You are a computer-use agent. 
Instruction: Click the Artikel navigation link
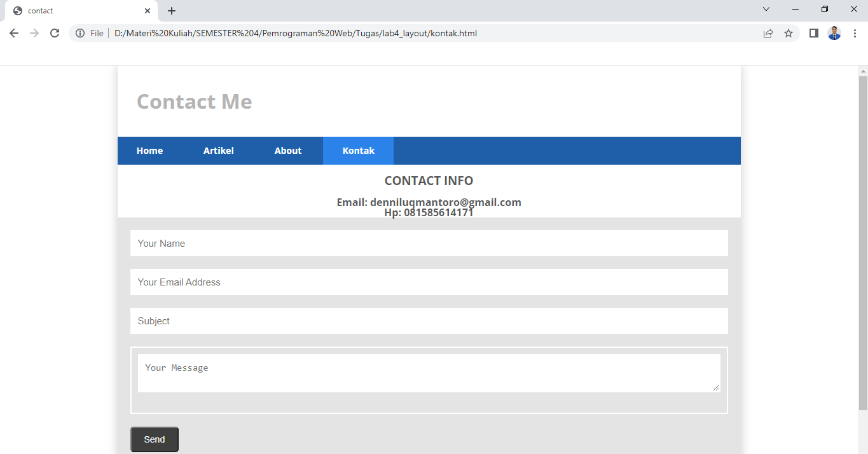pyautogui.click(x=218, y=151)
